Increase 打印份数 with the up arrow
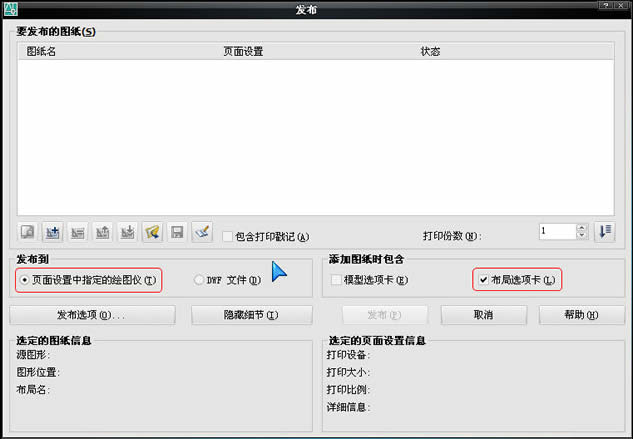The width and height of the screenshot is (633, 439). [582, 227]
